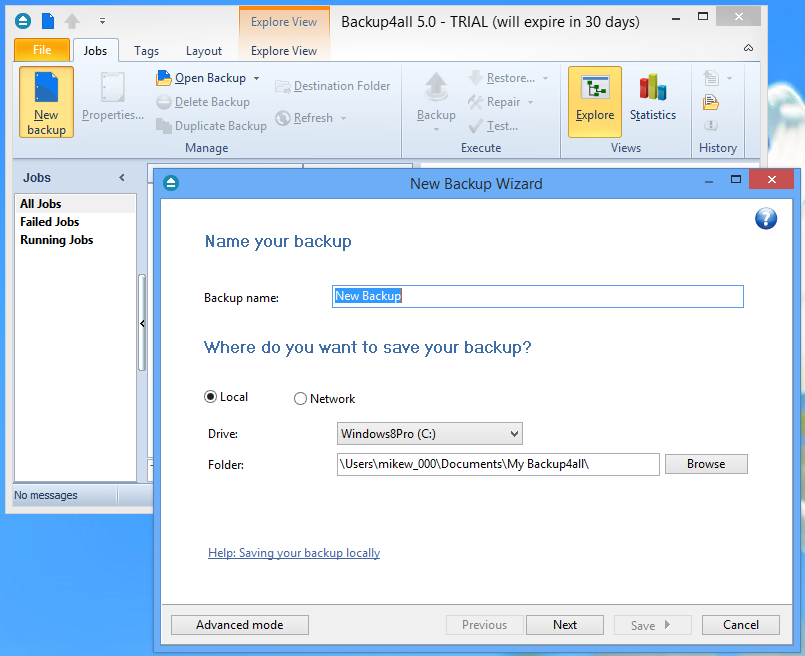Click the bottom History warning icon

coord(711,125)
